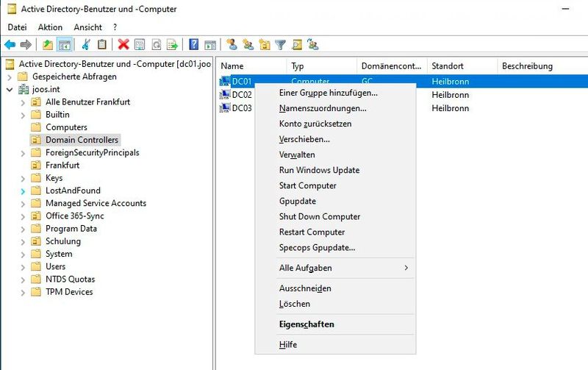
Task: Go up one level with folder-arrow icon
Action: pyautogui.click(x=48, y=45)
